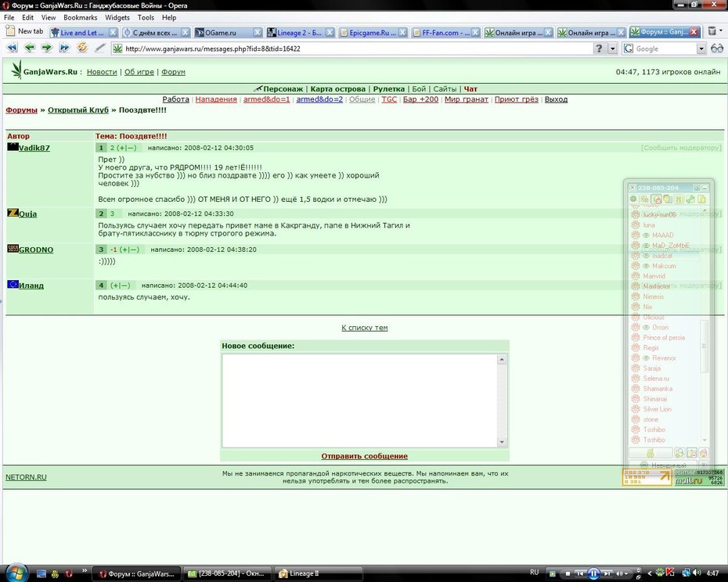Open the К списку тем link
Image resolution: width=728 pixels, height=582 pixels.
pyautogui.click(x=365, y=328)
